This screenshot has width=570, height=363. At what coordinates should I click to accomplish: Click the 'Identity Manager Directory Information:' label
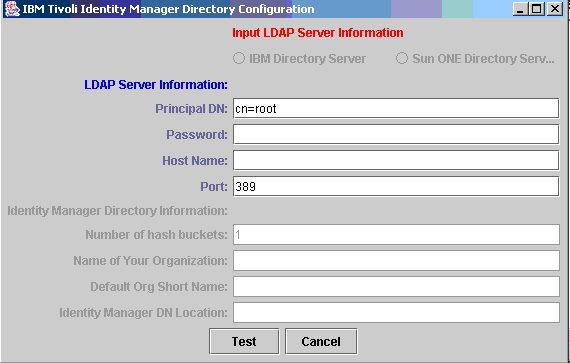click(117, 211)
